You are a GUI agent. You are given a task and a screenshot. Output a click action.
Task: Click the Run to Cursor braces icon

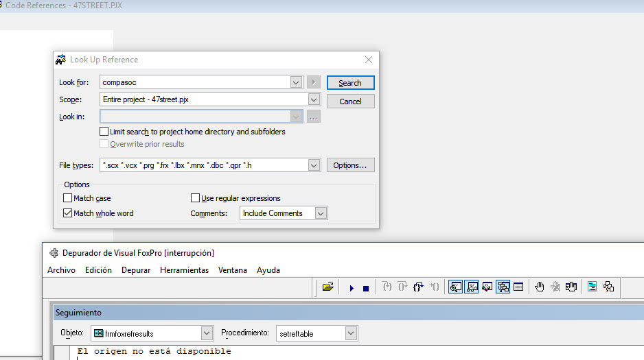(x=435, y=287)
